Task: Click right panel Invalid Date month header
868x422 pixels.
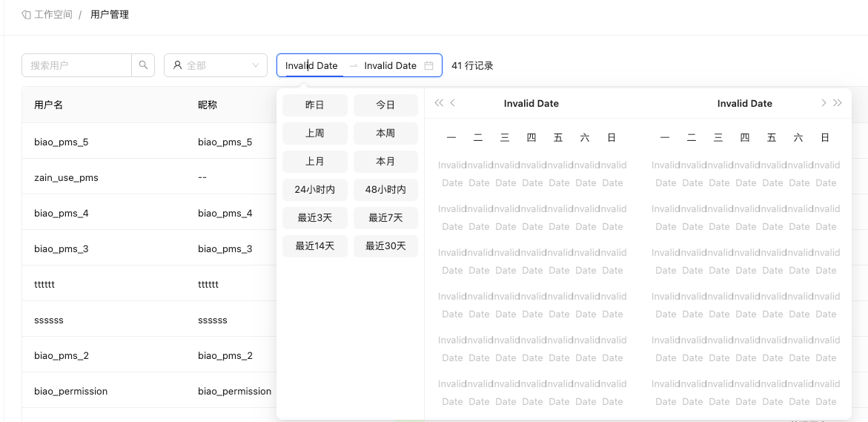Action: click(x=744, y=104)
